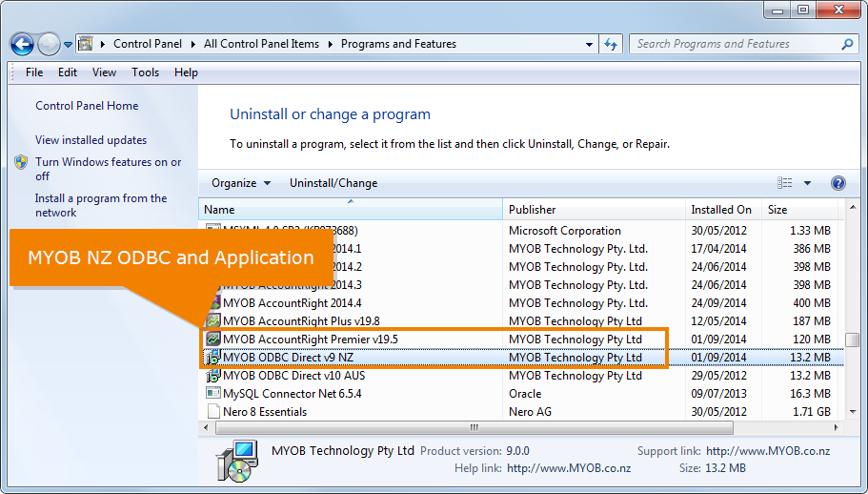868x494 pixels.
Task: Go back with the Back arrow button
Action: [x=22, y=44]
